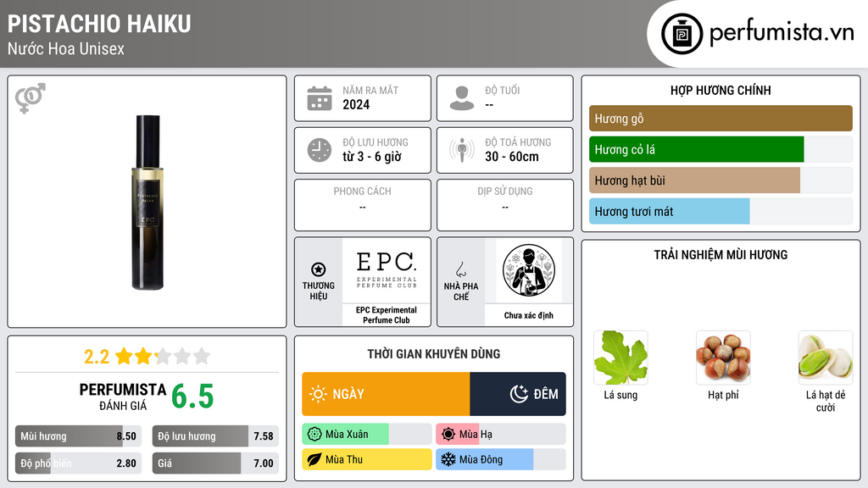The height and width of the screenshot is (488, 868).
Task: Click the Hạt phỉ note label
Action: (x=723, y=395)
